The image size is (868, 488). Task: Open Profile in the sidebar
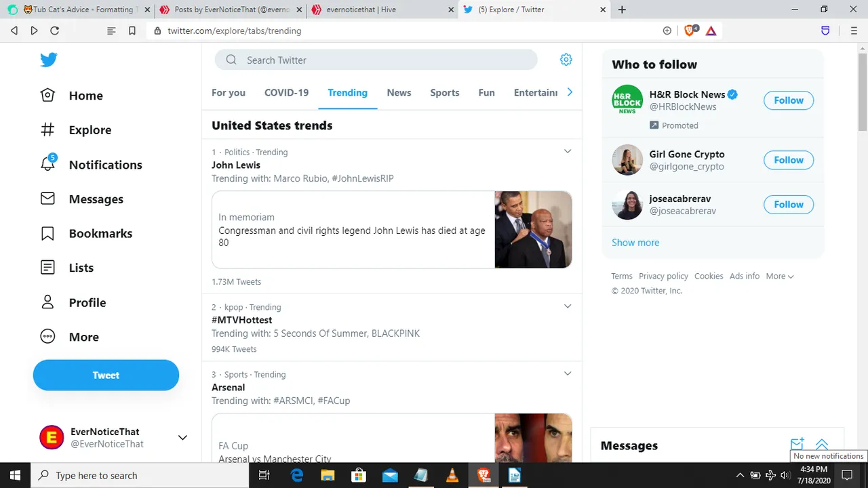[73, 302]
